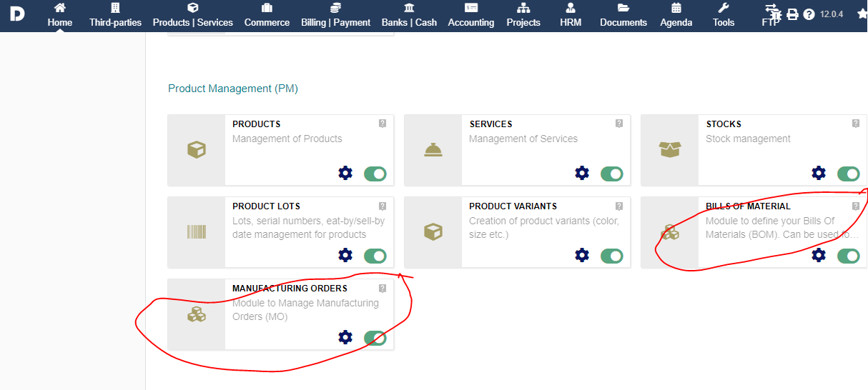Select the HRM menu item

[x=571, y=16]
